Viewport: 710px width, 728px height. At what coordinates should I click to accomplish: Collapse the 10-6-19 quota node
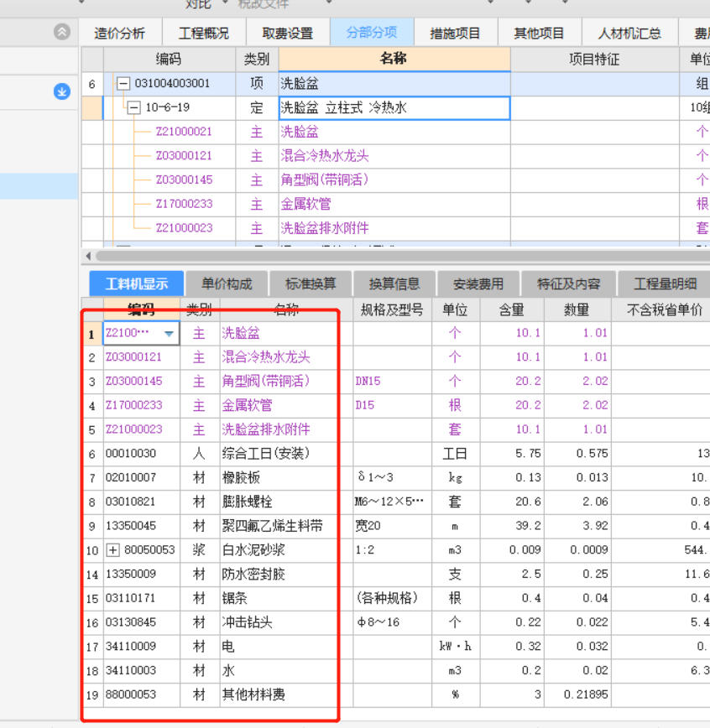pyautogui.click(x=133, y=107)
